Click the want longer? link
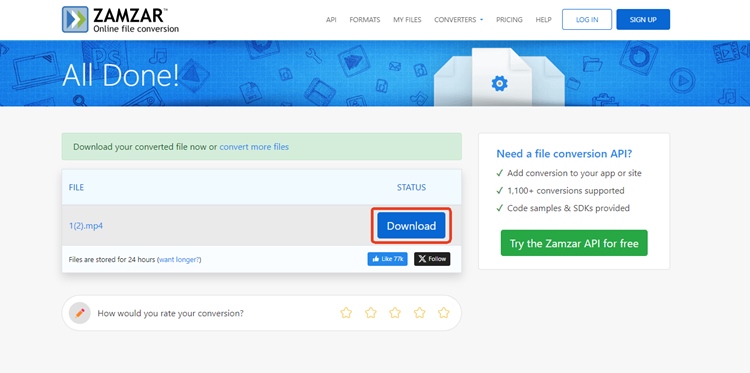750x373 pixels. [179, 260]
